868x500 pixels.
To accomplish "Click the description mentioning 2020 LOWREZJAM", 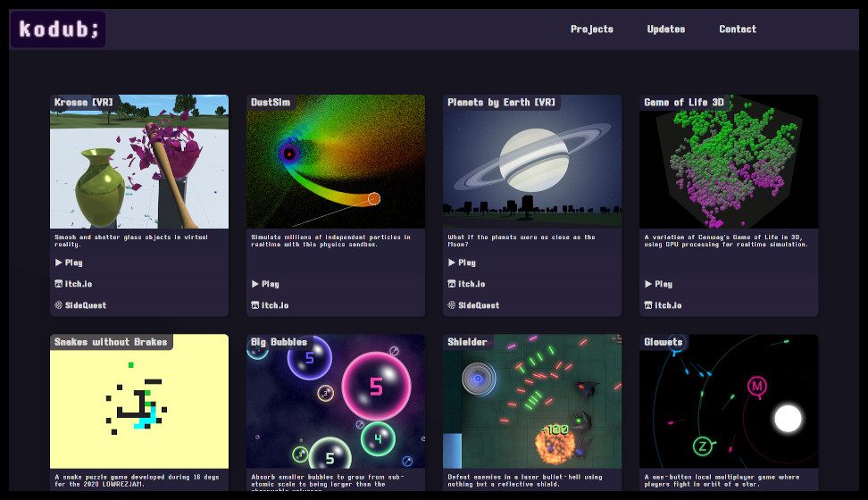I will (x=137, y=480).
